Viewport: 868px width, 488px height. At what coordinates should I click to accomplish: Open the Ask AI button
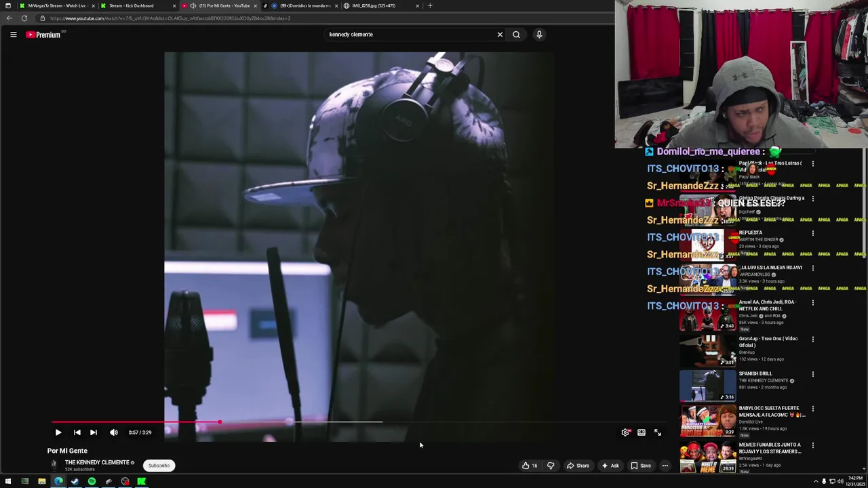[610, 466]
